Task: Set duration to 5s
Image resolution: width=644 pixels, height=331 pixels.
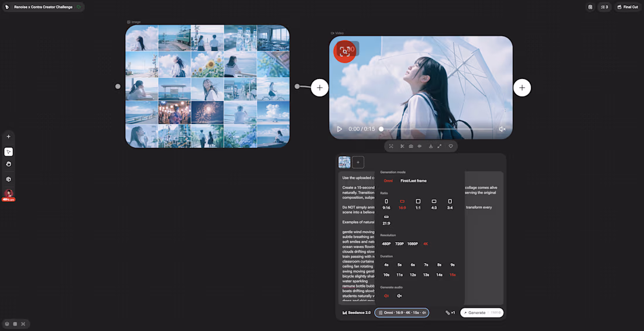Action: click(x=399, y=265)
